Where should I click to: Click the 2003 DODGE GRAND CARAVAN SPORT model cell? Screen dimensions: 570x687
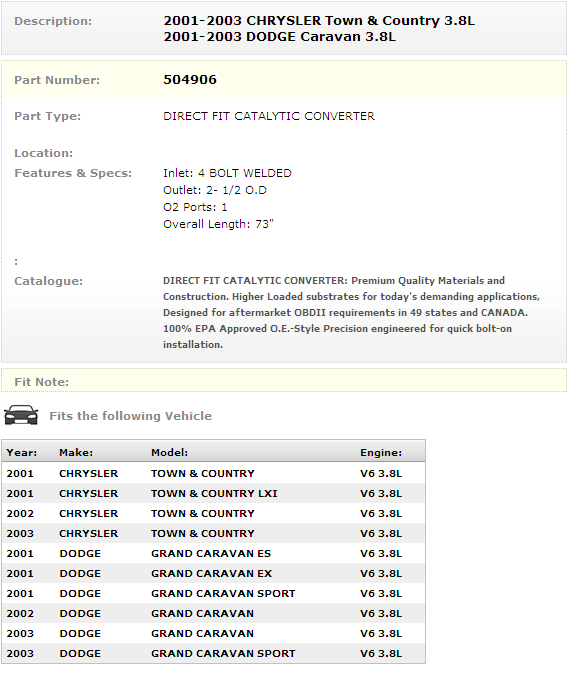[223, 654]
